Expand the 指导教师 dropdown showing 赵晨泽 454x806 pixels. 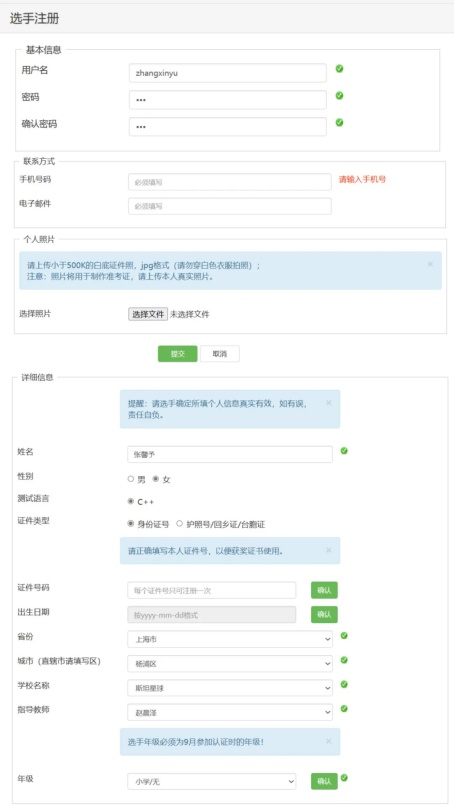click(230, 712)
